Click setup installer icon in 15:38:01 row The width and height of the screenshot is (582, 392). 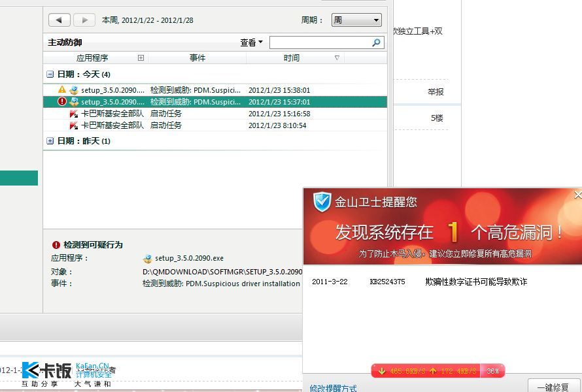click(x=74, y=90)
